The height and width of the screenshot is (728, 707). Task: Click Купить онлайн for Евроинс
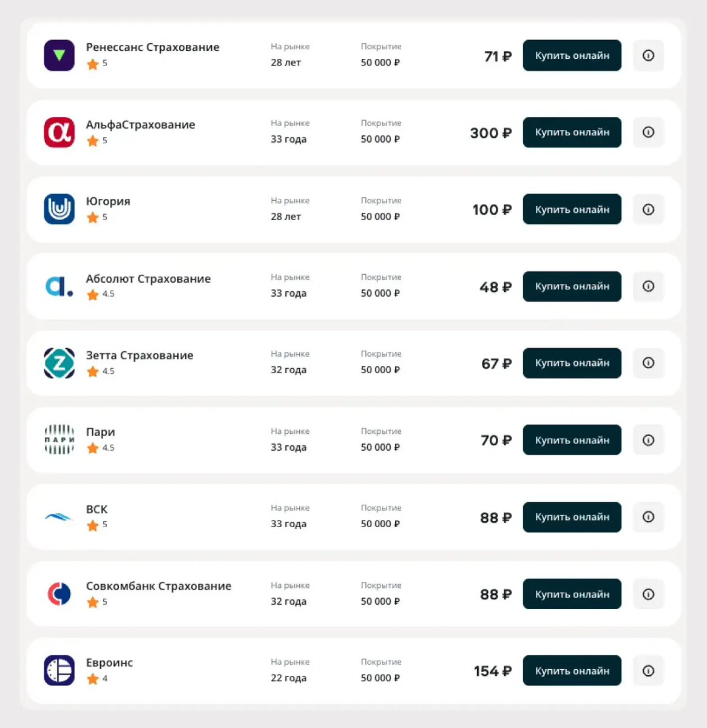[x=572, y=670]
